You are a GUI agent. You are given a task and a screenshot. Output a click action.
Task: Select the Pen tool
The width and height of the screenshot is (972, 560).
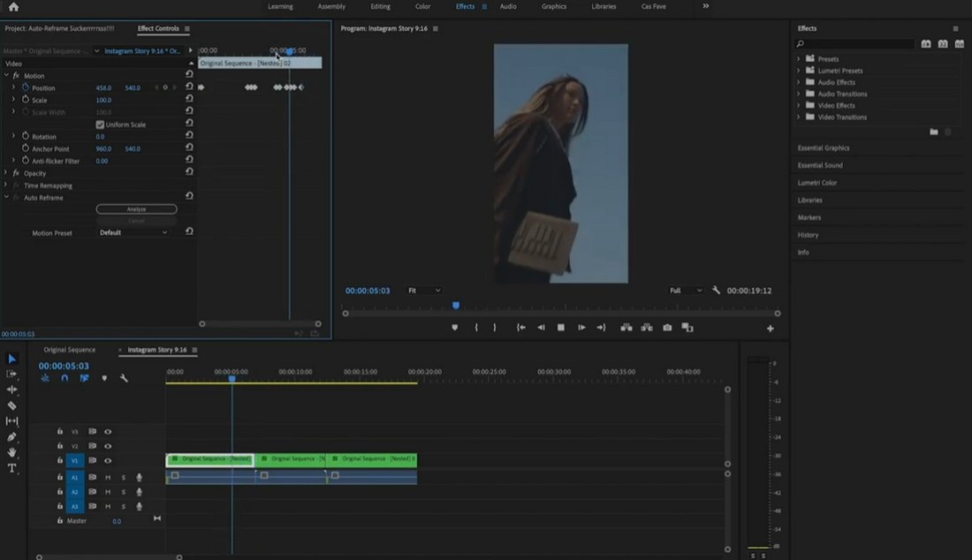click(11, 436)
